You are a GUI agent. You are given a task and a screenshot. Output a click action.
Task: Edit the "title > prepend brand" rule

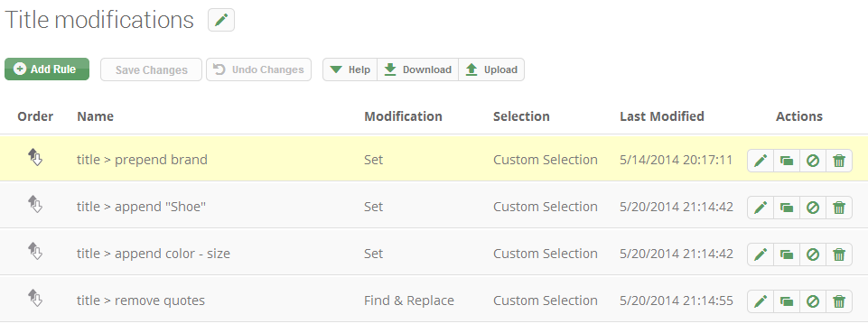pyautogui.click(x=761, y=161)
